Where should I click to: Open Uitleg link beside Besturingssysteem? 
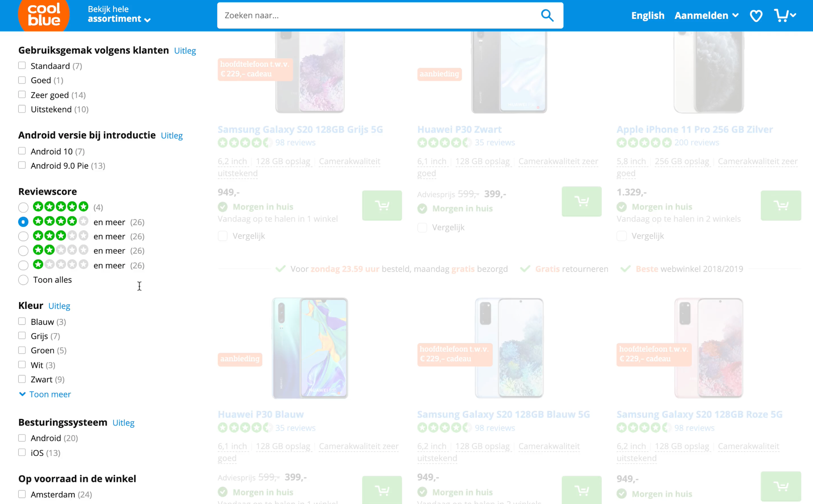click(x=123, y=423)
